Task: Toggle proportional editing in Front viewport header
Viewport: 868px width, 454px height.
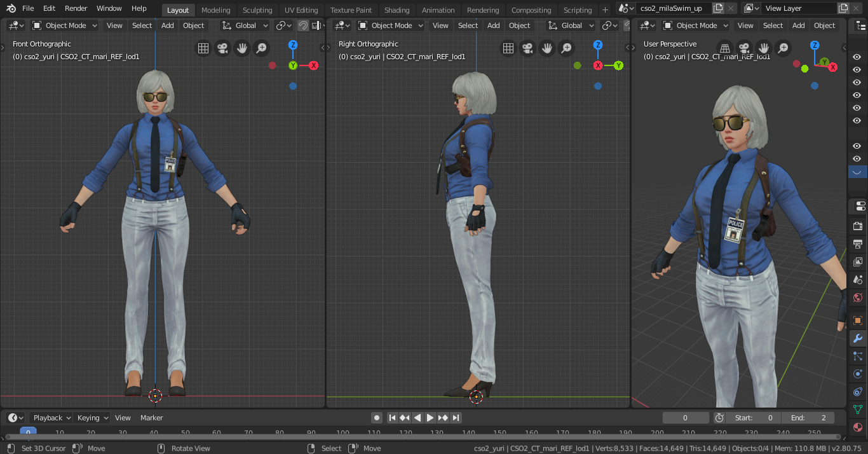Action: pos(303,25)
